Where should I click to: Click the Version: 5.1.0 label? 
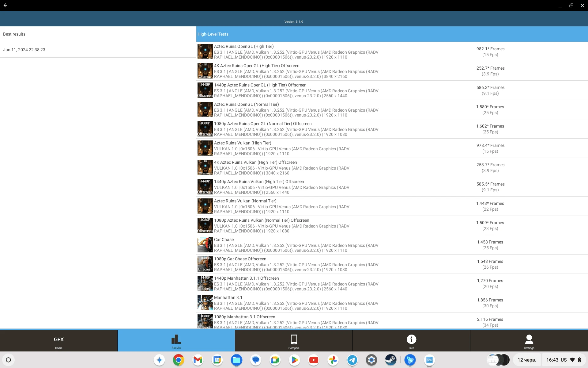(294, 22)
